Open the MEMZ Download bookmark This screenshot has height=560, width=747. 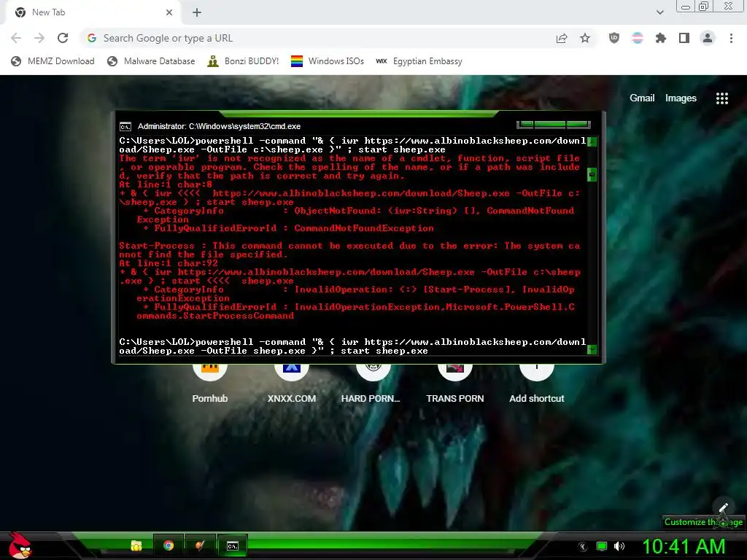tap(53, 61)
